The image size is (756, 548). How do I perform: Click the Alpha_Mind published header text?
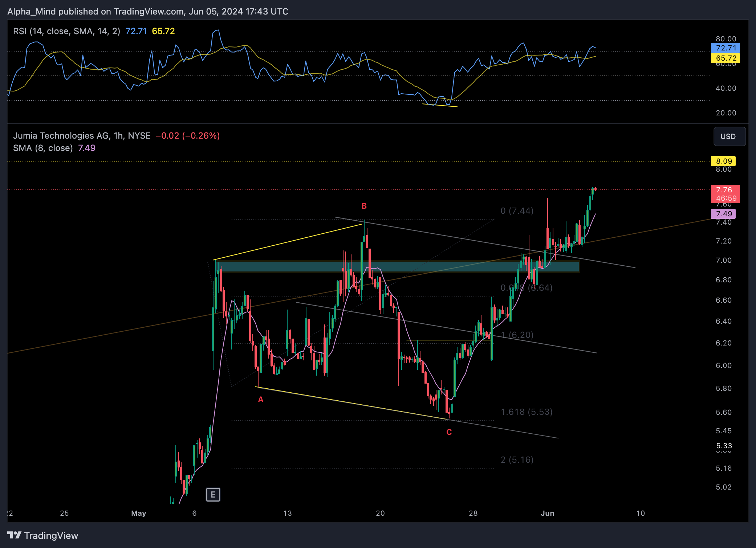148,12
